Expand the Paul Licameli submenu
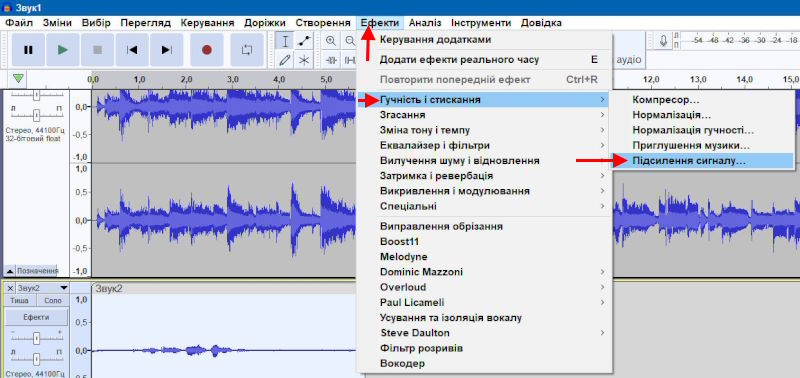Viewport: 800px width, 378px height. tap(484, 302)
